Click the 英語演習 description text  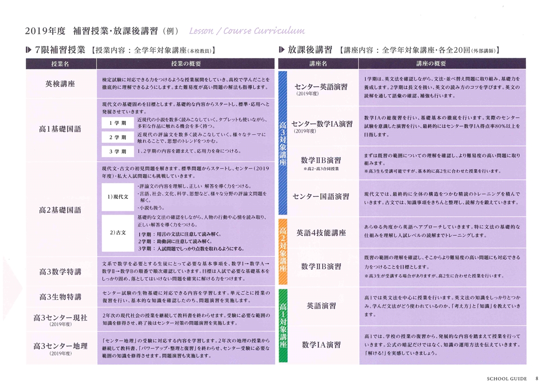coord(442,306)
